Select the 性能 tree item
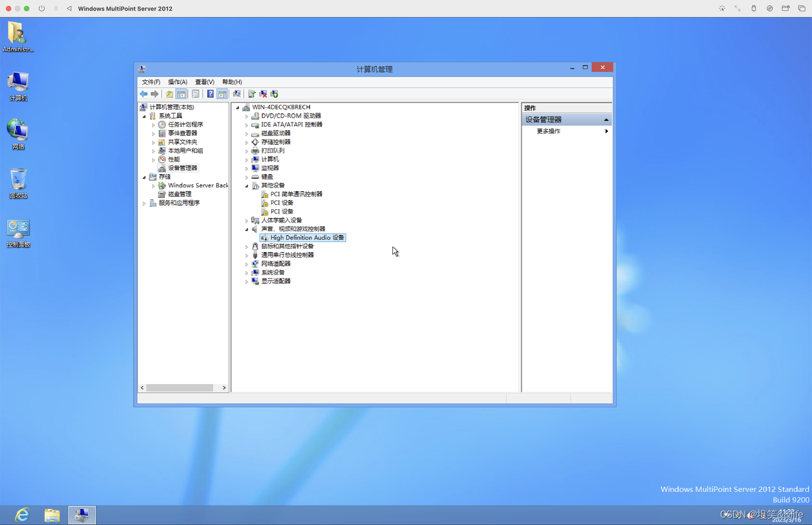This screenshot has height=525, width=812. click(174, 160)
